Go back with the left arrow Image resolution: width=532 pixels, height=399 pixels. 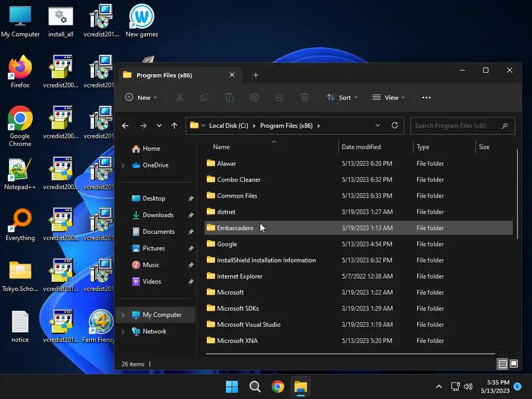tap(125, 126)
